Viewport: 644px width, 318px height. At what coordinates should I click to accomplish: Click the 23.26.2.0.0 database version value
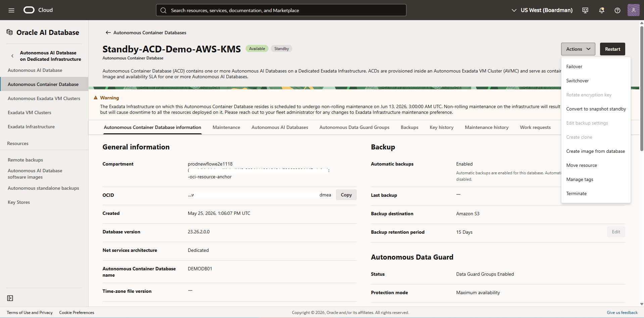coord(199,232)
